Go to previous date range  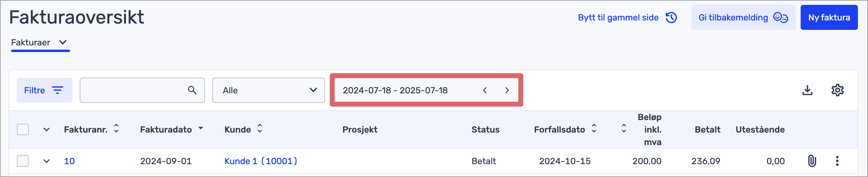pos(485,90)
